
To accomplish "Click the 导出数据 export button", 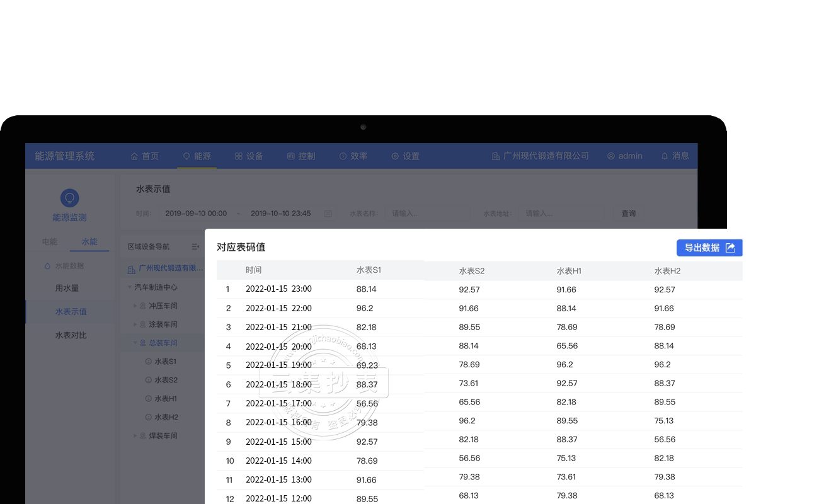I will tap(709, 248).
